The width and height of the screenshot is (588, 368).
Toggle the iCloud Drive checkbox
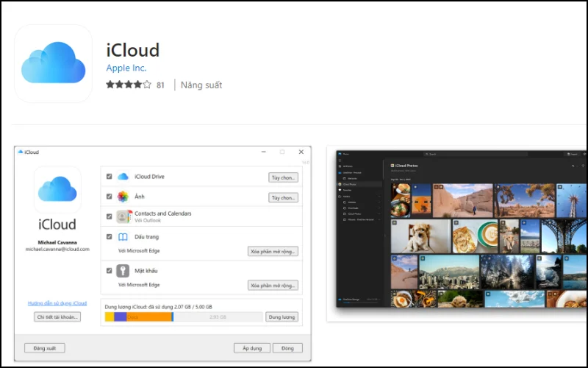coord(109,176)
